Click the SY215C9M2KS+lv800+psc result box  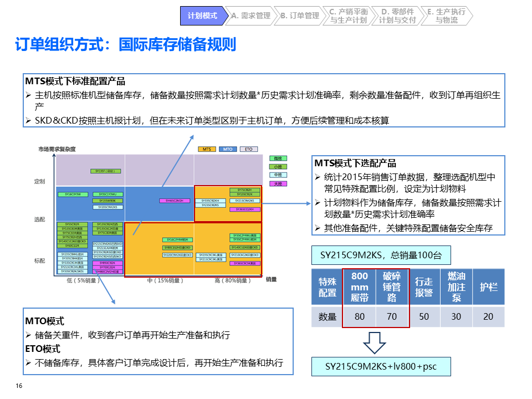[x=381, y=366]
